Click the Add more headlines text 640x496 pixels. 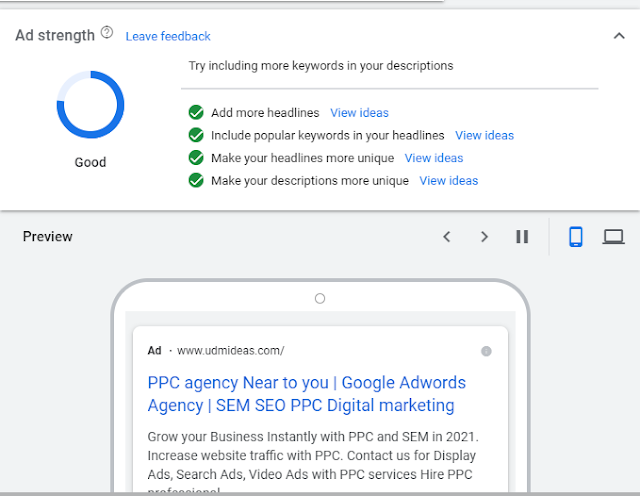pyautogui.click(x=265, y=113)
